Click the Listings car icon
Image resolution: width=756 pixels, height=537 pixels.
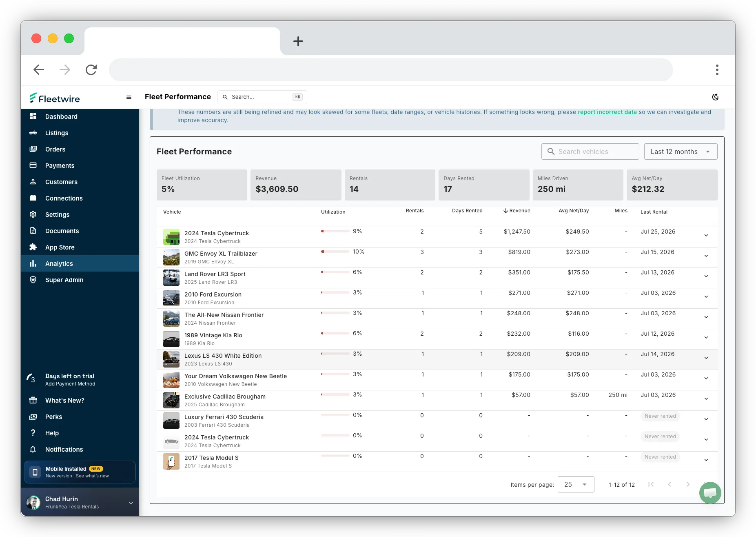(x=33, y=133)
